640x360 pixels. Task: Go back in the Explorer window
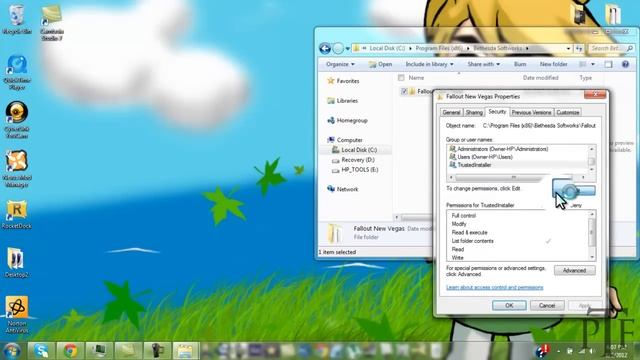pyautogui.click(x=325, y=49)
